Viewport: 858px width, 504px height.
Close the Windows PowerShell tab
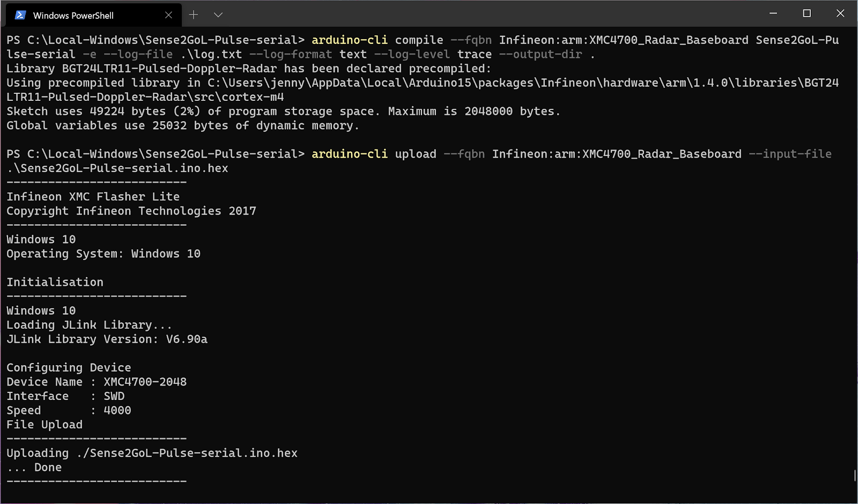tap(168, 15)
